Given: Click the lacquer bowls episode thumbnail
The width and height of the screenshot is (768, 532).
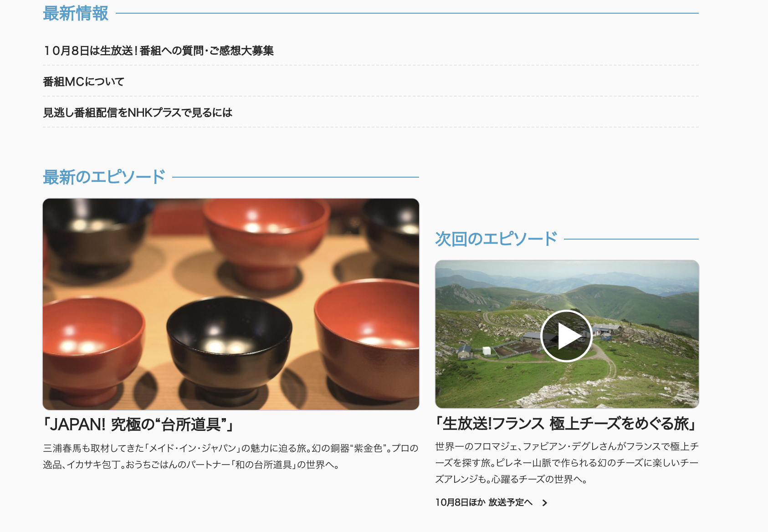Looking at the screenshot, I should click(x=231, y=304).
